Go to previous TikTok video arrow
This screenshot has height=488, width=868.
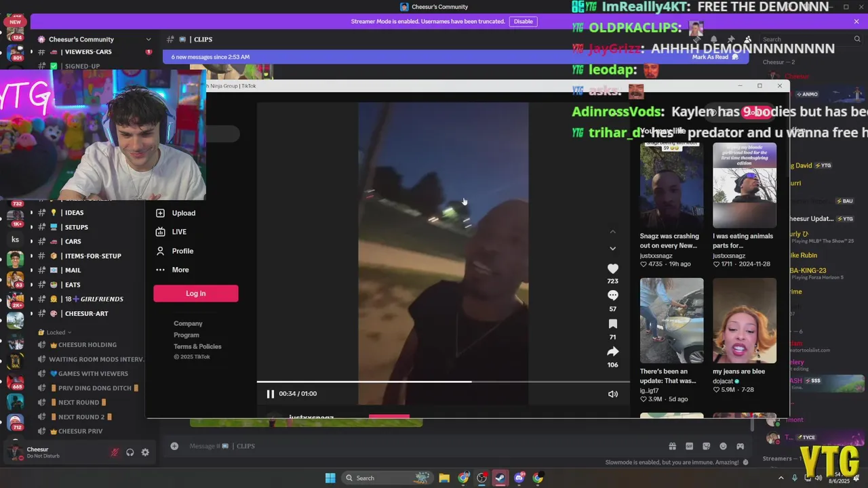pyautogui.click(x=612, y=232)
